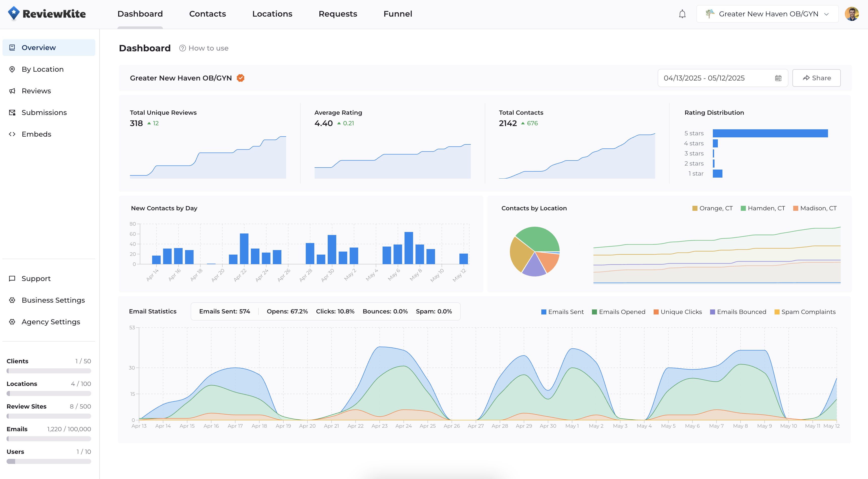868x479 pixels.
Task: Click the Business Settings gear icon
Action: point(12,300)
